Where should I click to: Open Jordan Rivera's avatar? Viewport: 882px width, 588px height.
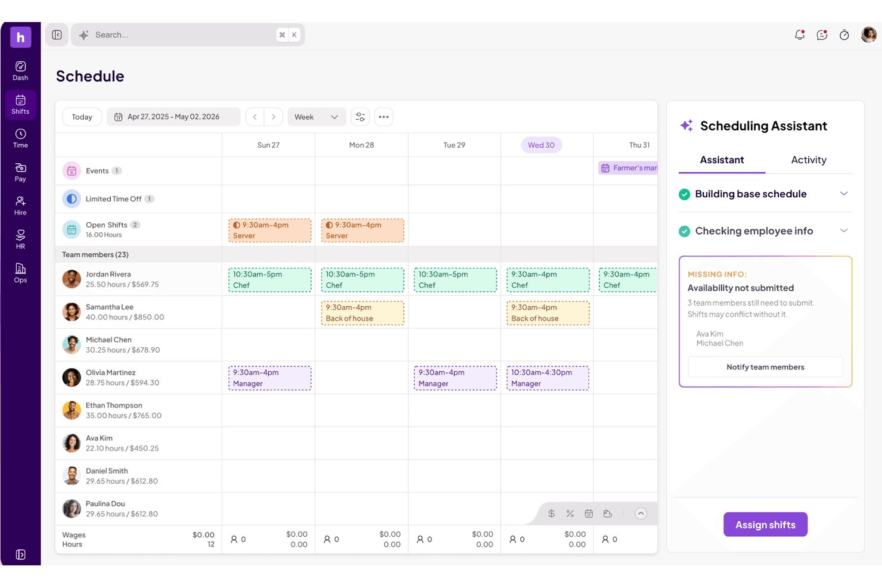pyautogui.click(x=72, y=279)
